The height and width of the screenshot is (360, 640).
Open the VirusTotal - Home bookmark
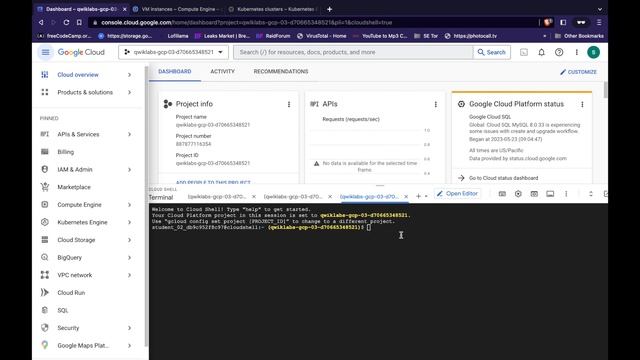[322, 36]
